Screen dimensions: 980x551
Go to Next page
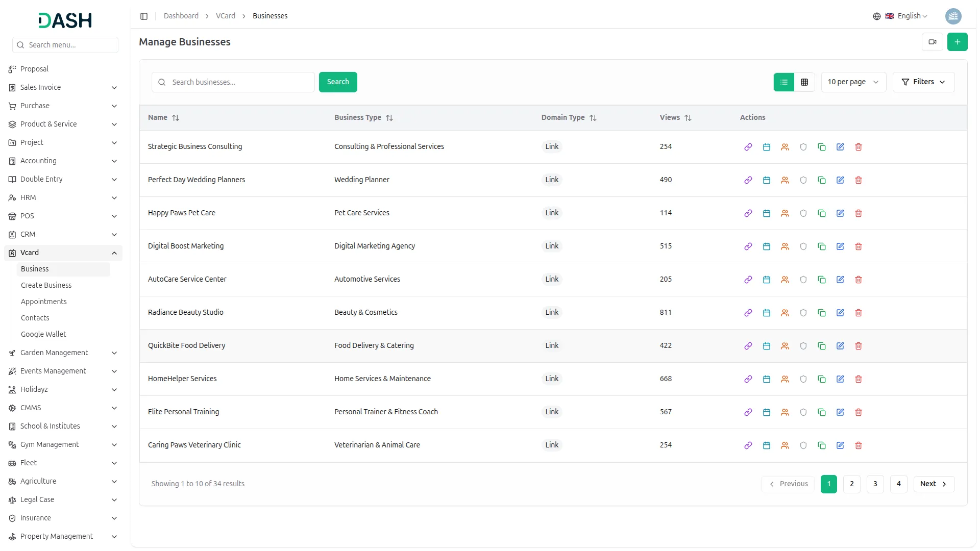[934, 484]
